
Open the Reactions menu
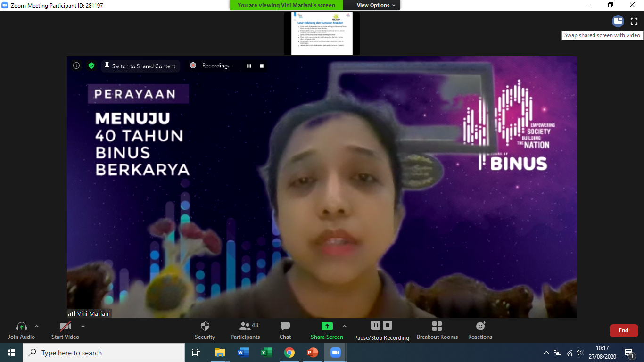[x=480, y=330]
